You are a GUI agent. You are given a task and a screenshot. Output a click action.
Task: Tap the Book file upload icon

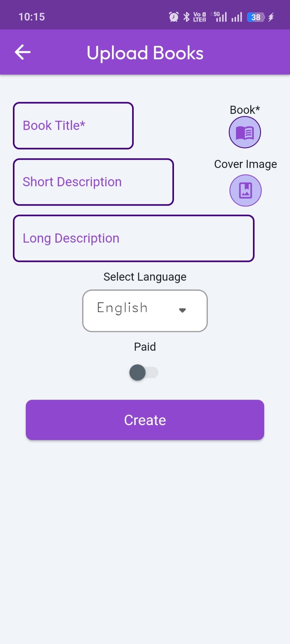(x=245, y=132)
